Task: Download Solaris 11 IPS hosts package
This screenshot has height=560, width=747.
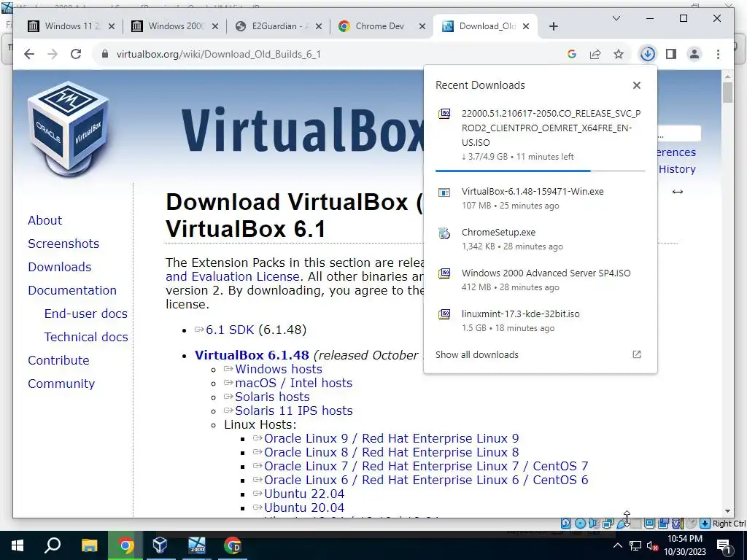Action: [x=293, y=411]
